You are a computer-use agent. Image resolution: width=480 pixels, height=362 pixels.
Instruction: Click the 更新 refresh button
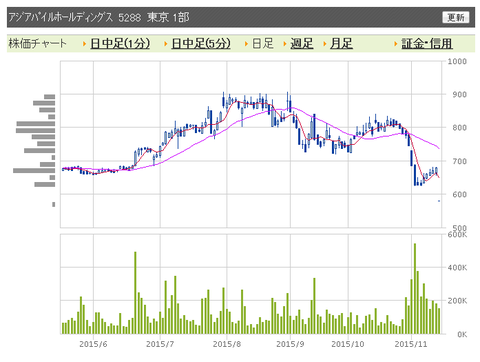(455, 17)
